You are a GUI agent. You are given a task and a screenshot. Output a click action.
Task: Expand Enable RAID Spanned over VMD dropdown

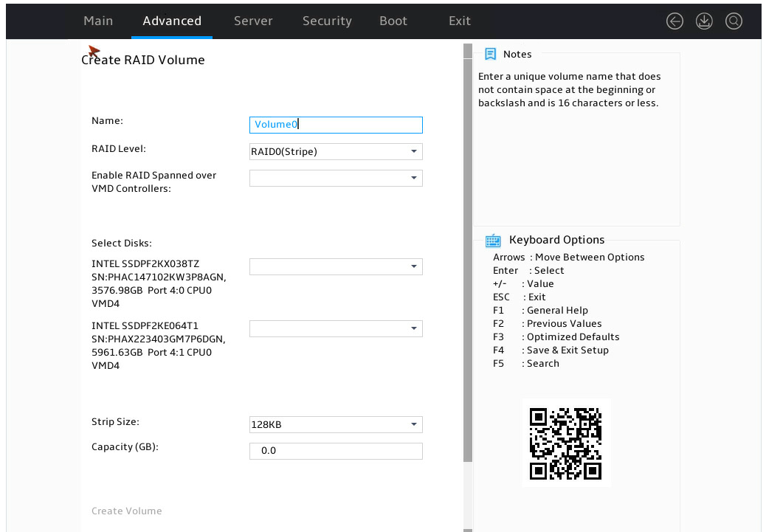pyautogui.click(x=336, y=178)
